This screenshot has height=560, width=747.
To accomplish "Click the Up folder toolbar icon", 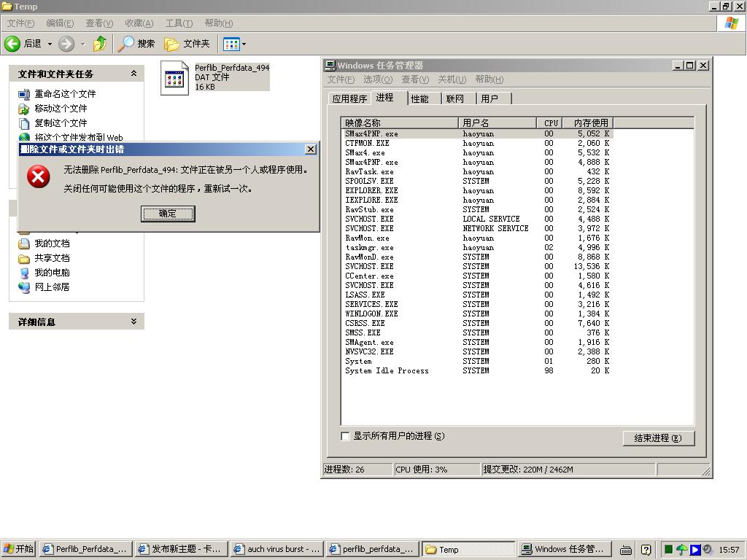I will click(x=100, y=44).
